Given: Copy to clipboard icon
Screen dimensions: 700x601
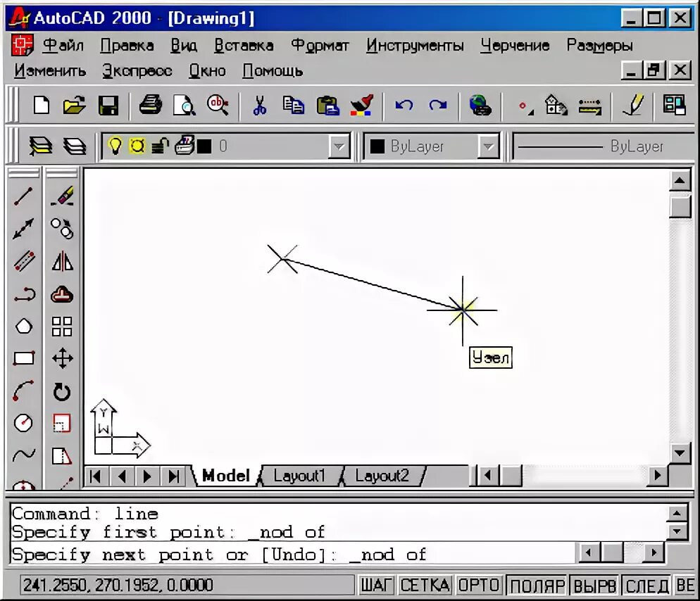Looking at the screenshot, I should pos(293,106).
